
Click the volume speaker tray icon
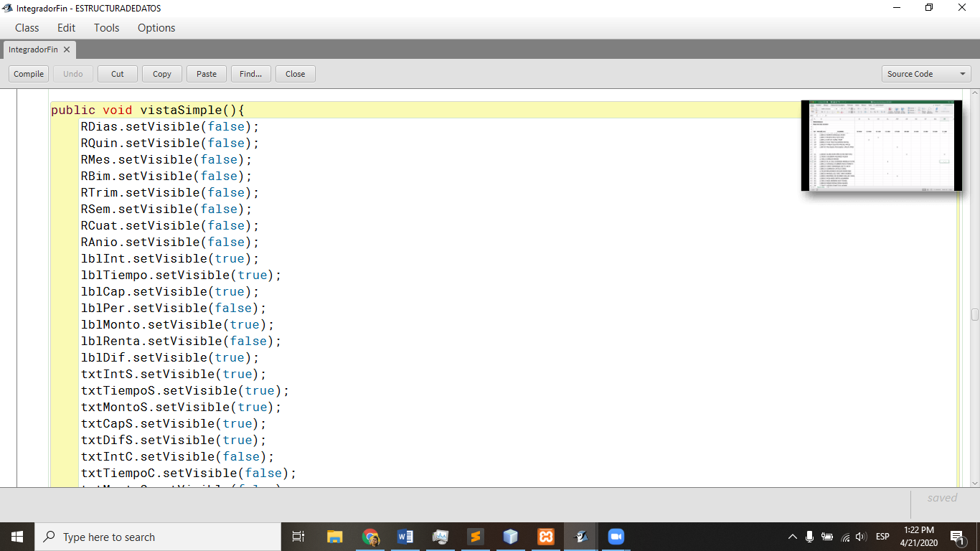pyautogui.click(x=862, y=537)
